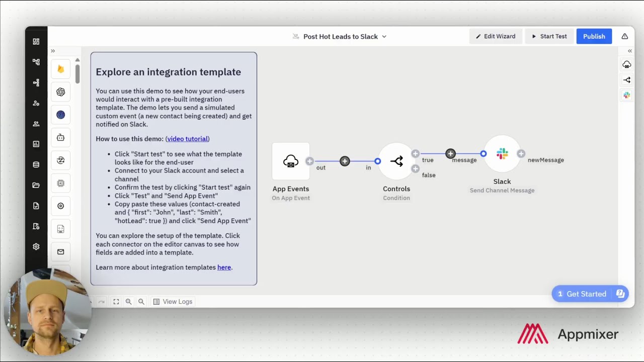Open the building settings icon in dark sidebar
Image resolution: width=644 pixels, height=362 pixels.
coord(36,226)
